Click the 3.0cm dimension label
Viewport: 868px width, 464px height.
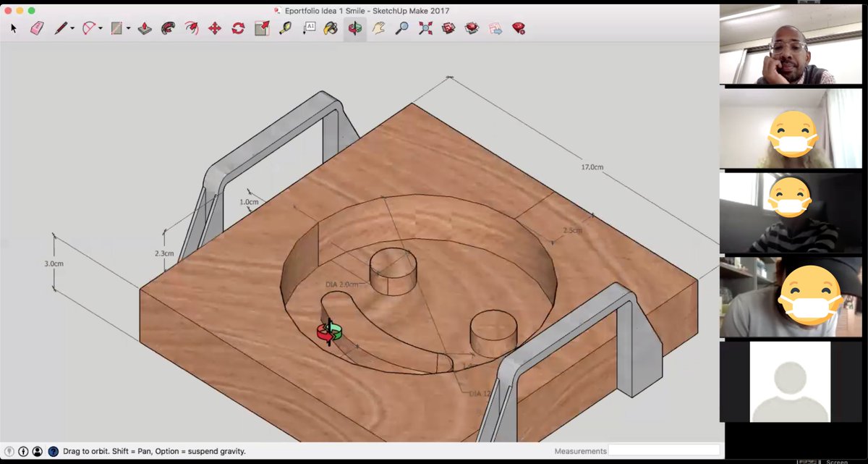click(x=54, y=263)
